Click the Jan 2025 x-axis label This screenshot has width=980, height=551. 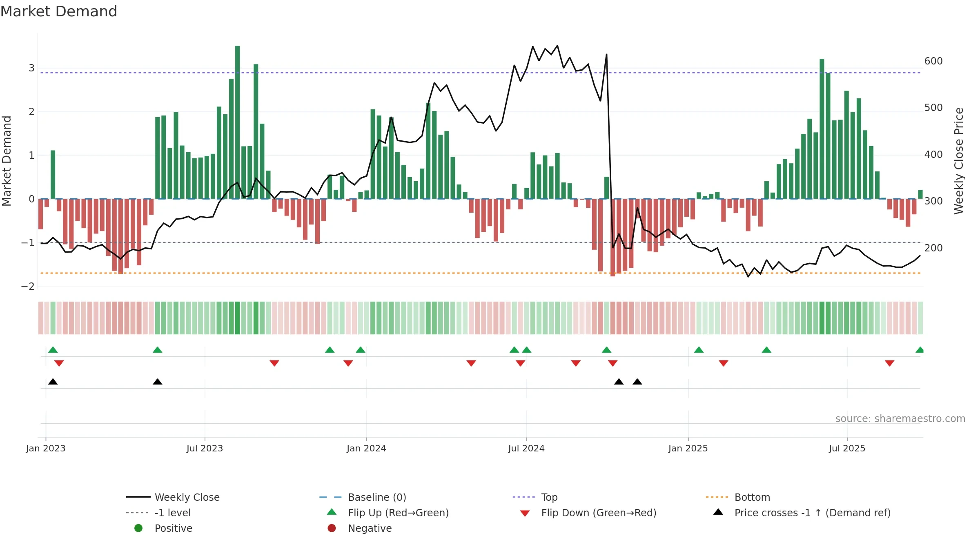[688, 448]
